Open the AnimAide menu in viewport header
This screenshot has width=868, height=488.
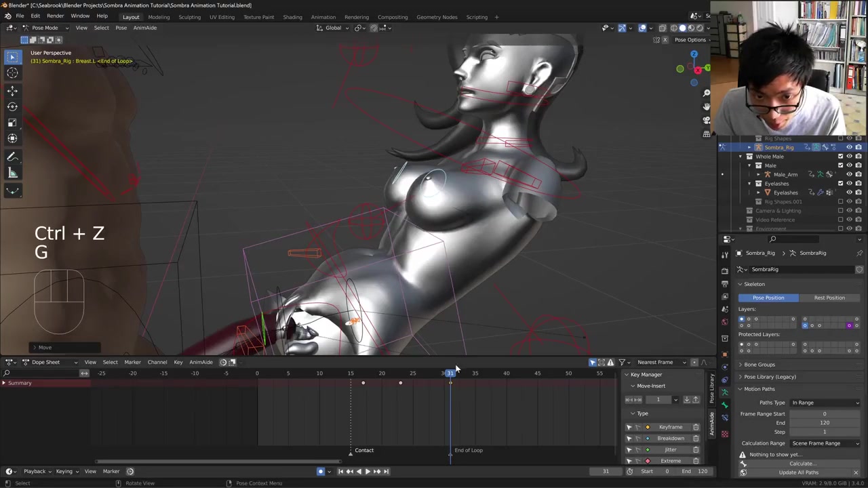pos(144,28)
